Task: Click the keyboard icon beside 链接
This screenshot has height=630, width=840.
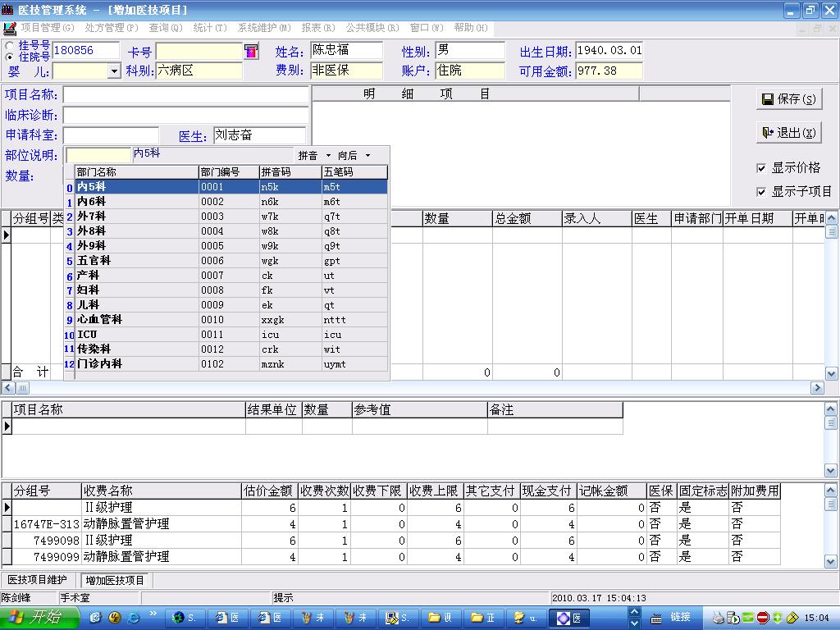Action: [655, 619]
